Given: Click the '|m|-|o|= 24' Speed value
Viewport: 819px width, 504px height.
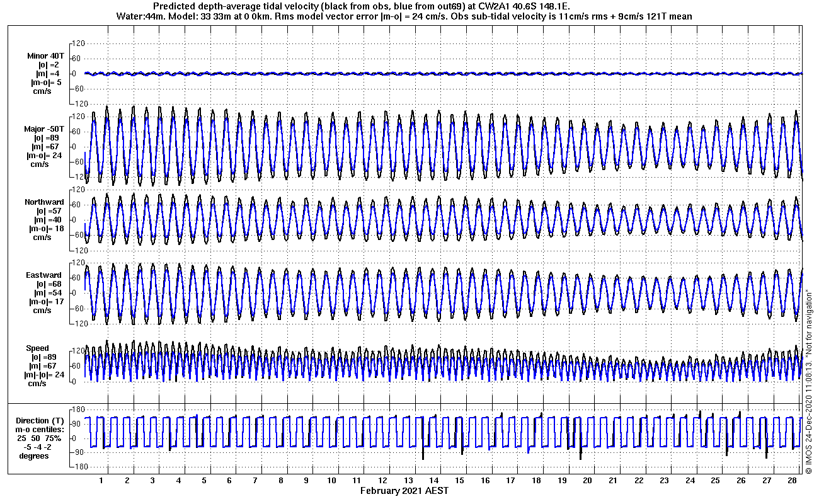Looking at the screenshot, I should point(45,375).
